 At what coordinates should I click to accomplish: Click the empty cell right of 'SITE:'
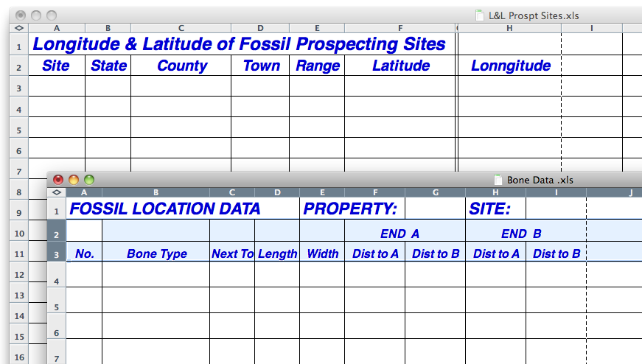[x=555, y=209]
